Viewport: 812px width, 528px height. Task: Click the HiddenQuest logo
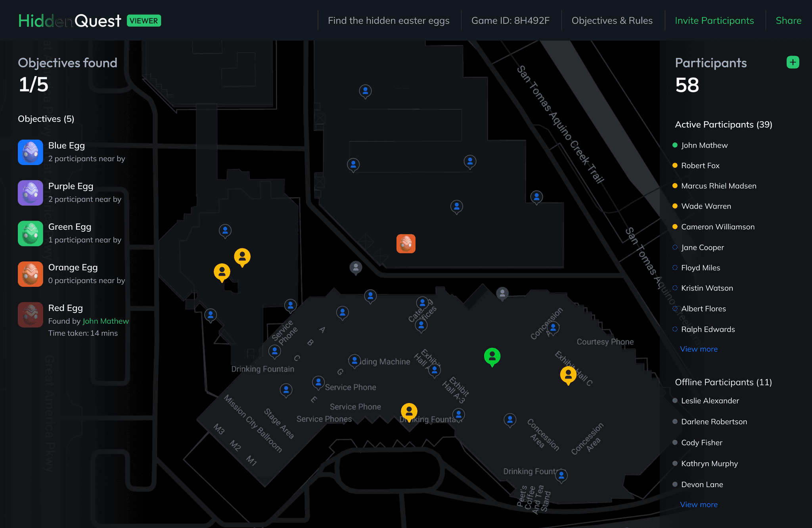(x=69, y=21)
